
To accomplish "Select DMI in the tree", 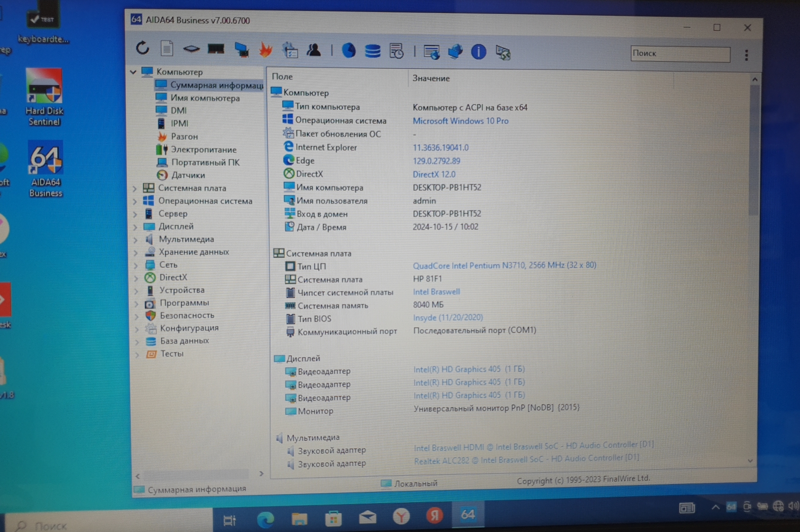I will [x=178, y=110].
